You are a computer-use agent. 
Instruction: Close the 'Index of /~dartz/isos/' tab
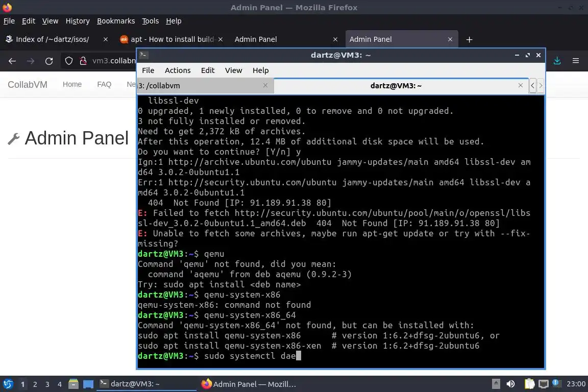click(105, 39)
